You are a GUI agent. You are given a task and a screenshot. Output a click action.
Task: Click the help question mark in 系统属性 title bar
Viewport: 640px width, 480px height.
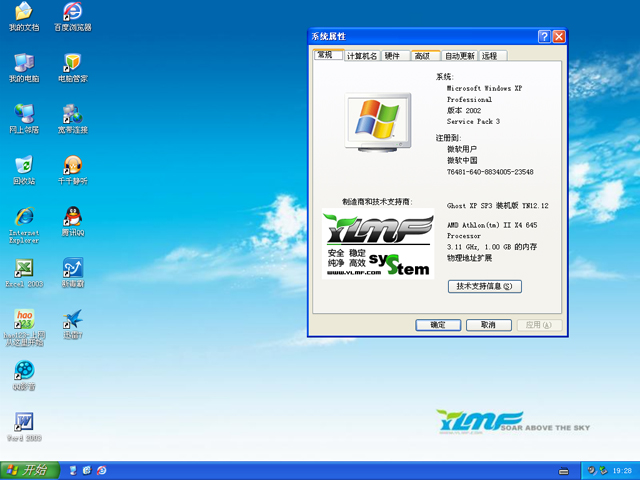pos(544,37)
